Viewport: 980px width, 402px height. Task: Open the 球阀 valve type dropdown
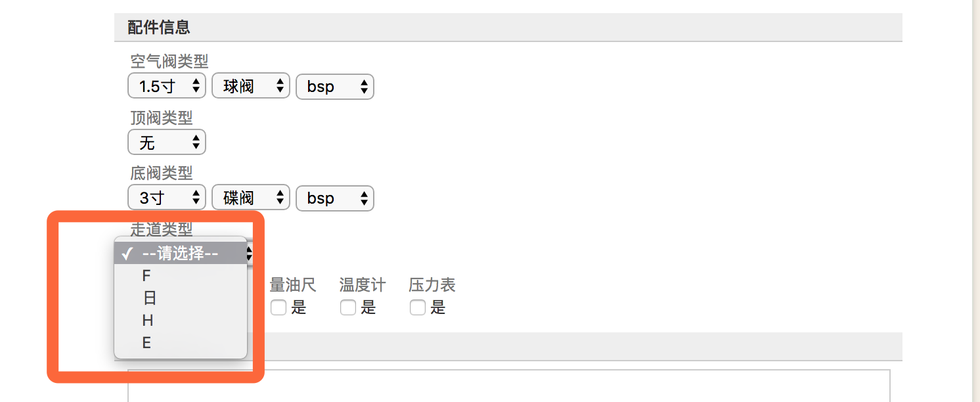[x=251, y=86]
